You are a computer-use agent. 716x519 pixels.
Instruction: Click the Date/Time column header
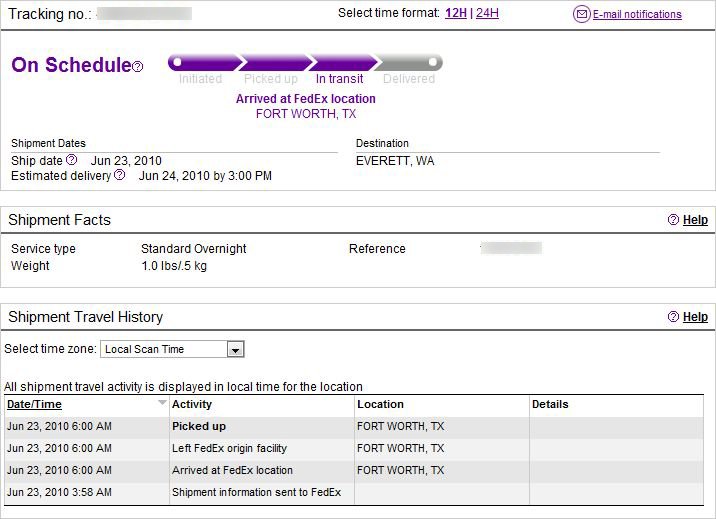point(35,404)
